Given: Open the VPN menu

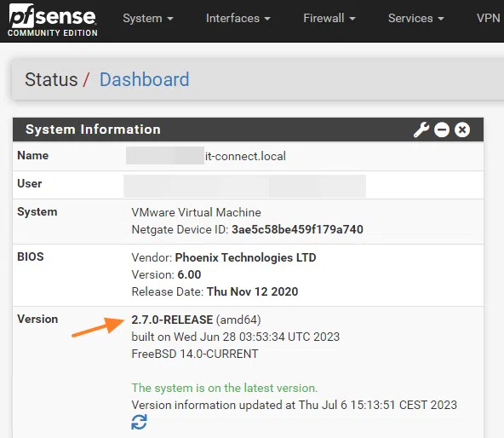Looking at the screenshot, I should tap(489, 19).
